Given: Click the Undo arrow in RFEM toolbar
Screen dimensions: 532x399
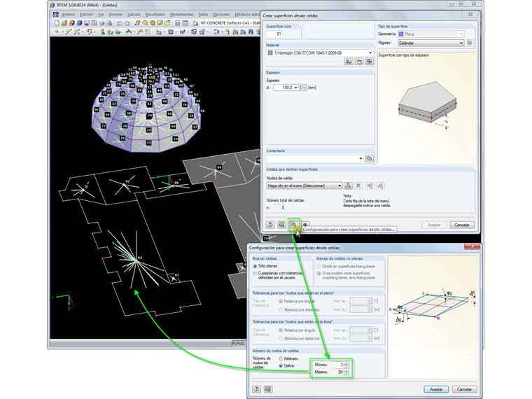Looking at the screenshot, I should pyautogui.click(x=120, y=23).
